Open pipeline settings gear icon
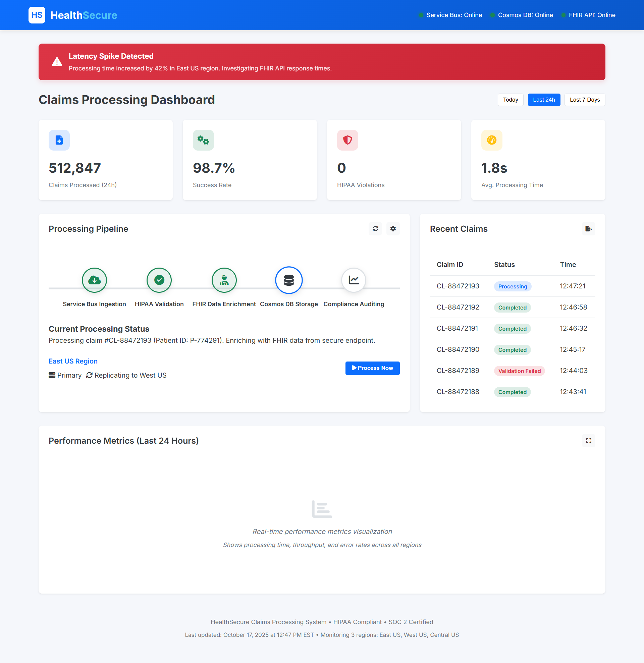 point(393,229)
